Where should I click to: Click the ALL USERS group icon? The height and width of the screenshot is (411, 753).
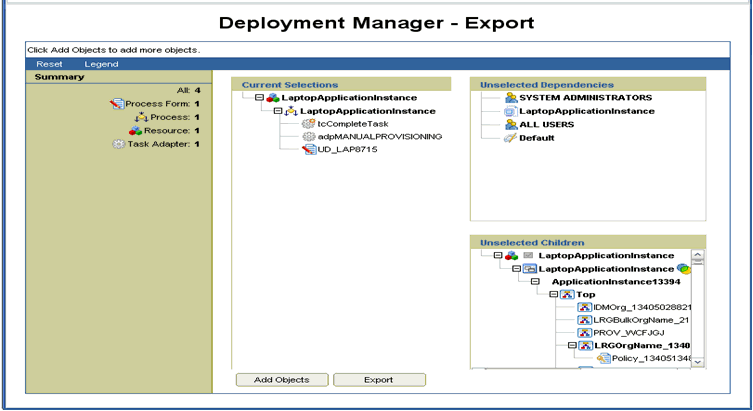[x=510, y=125]
